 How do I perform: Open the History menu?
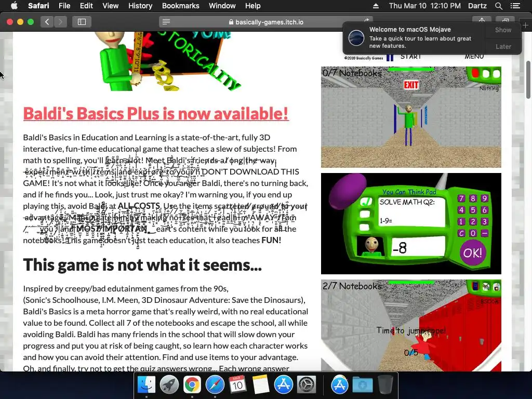click(x=140, y=6)
